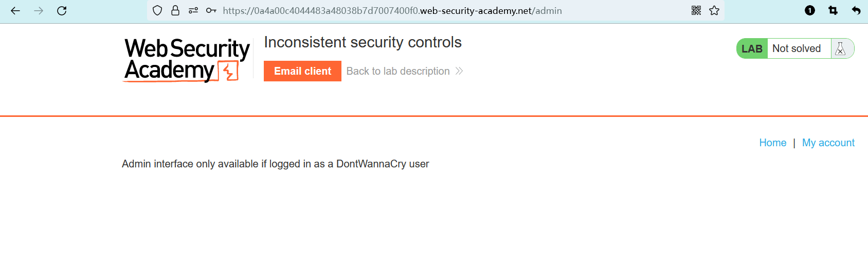Reload the current admin page
Viewport: 868px width, 257px height.
[x=62, y=11]
